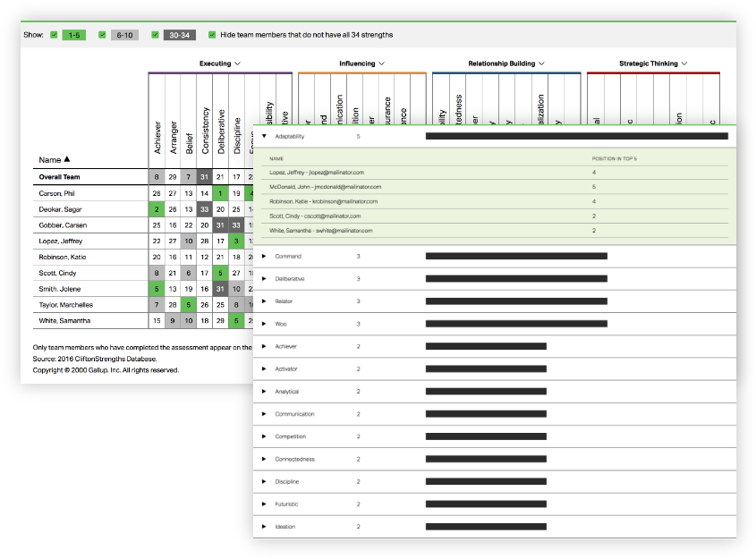
Task: Expand the Command strength row
Action: pyautogui.click(x=263, y=257)
